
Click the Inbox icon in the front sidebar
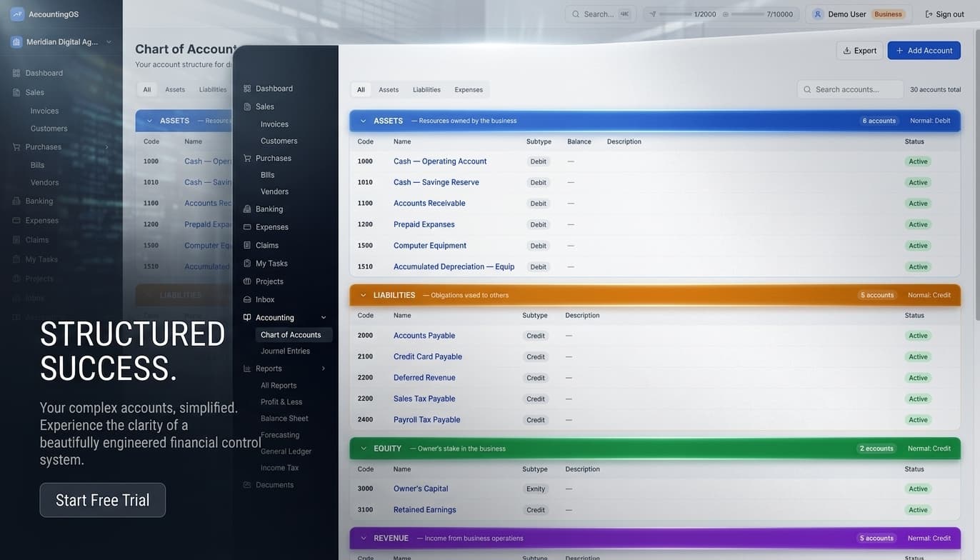tap(247, 299)
